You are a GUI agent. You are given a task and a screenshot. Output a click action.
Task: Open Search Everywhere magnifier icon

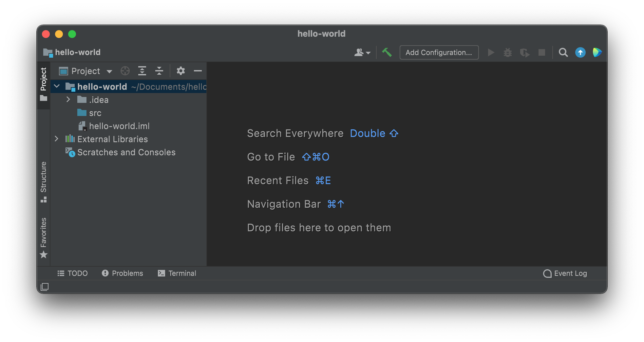pyautogui.click(x=563, y=52)
